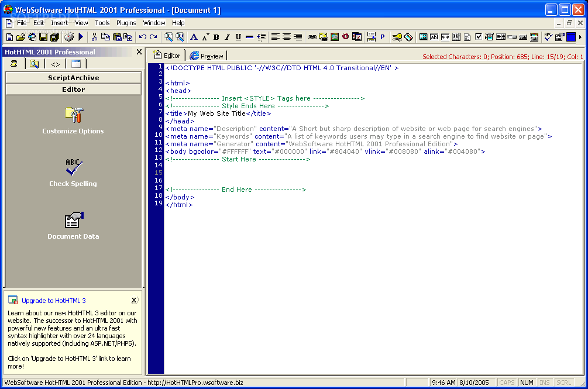Click the key icon in toolbar
Viewport: 588px width, 389px height.
coord(397,37)
